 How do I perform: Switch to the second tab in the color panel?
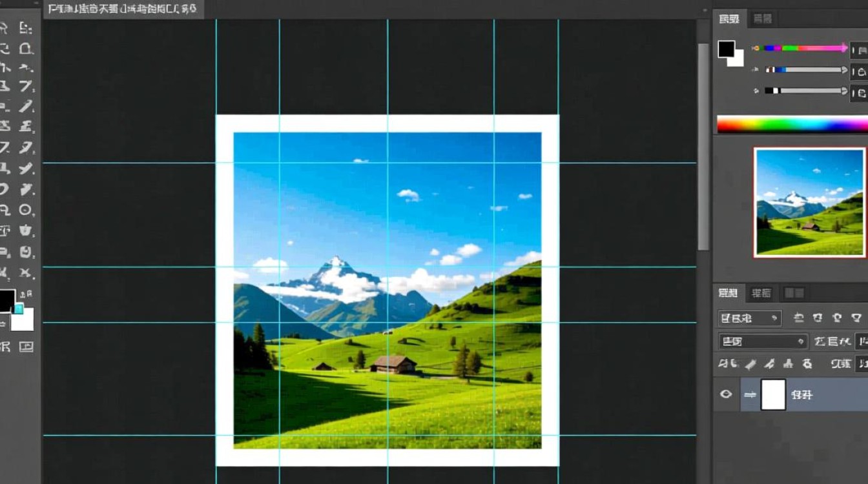(x=763, y=19)
